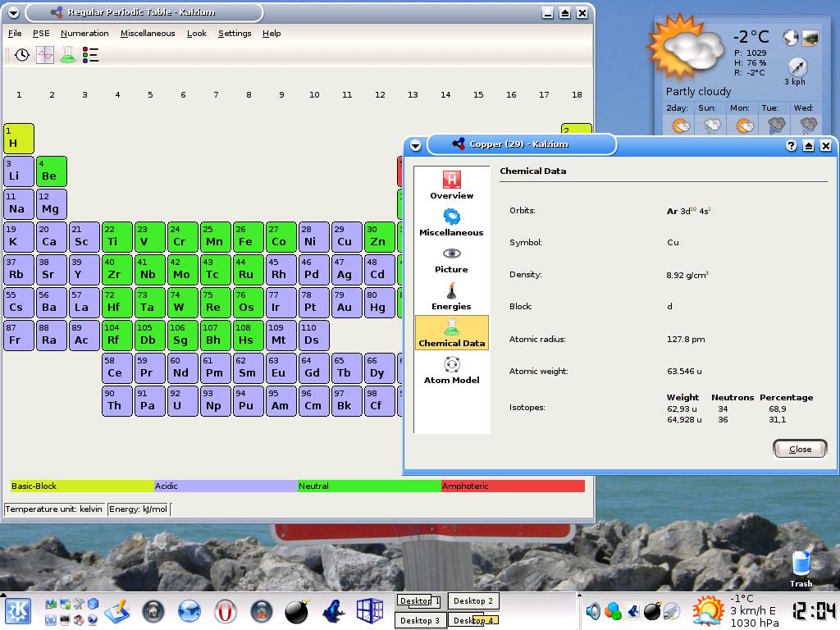Open window menu arrow of periodic table window

coord(12,13)
